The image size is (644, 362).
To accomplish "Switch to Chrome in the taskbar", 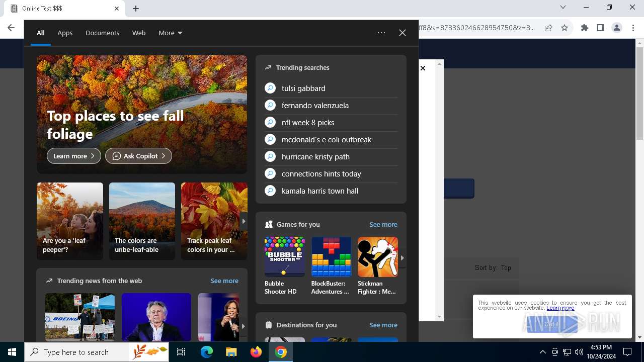I will 281,352.
